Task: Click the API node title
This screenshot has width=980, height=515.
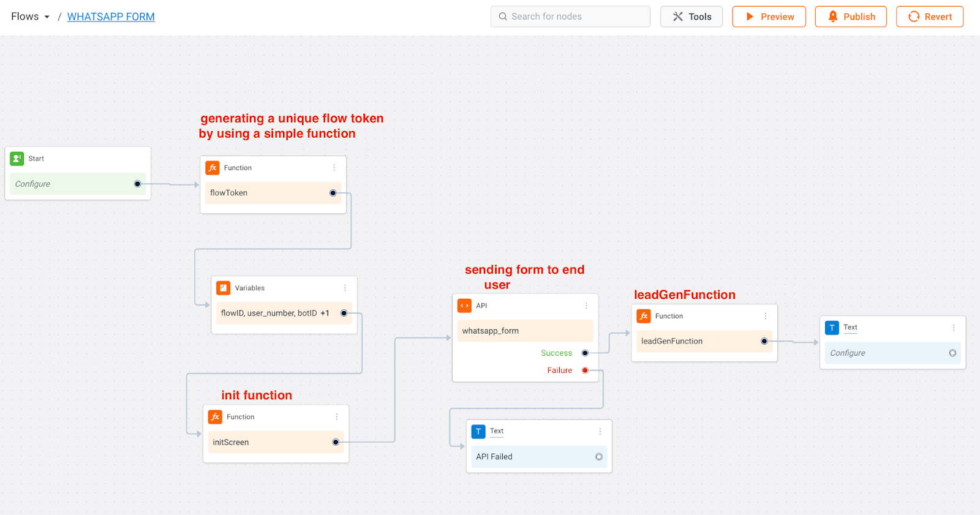Action: (481, 306)
